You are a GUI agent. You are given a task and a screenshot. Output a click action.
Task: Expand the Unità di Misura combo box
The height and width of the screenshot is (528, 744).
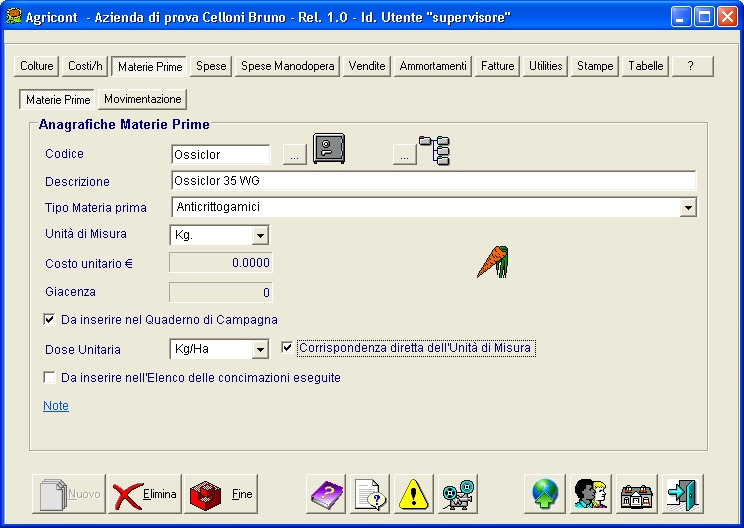pyautogui.click(x=260, y=236)
